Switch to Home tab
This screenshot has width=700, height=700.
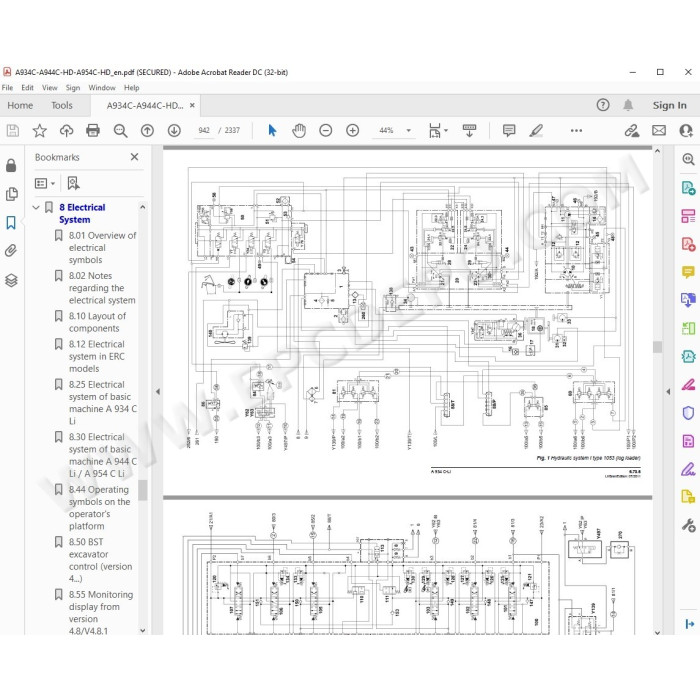(20, 105)
